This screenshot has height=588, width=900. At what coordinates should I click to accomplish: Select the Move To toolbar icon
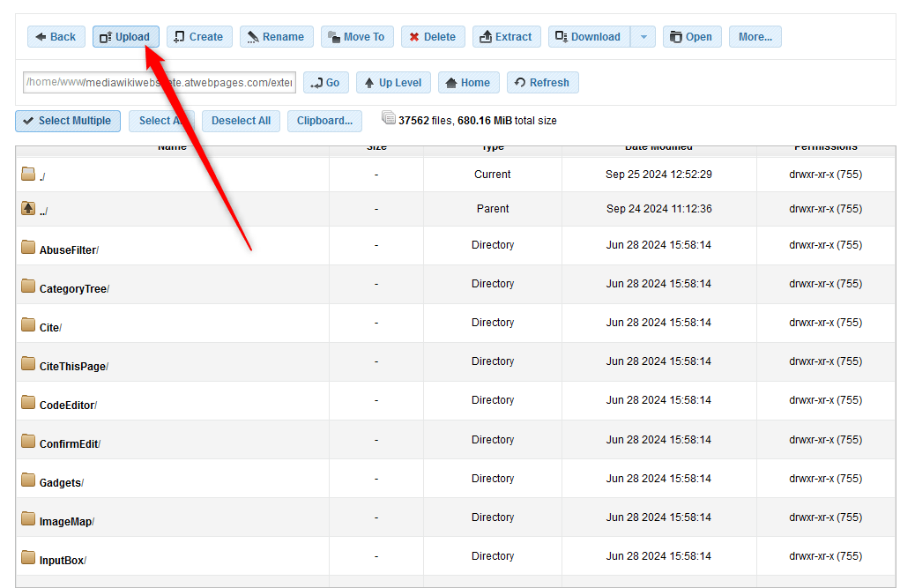tap(356, 36)
